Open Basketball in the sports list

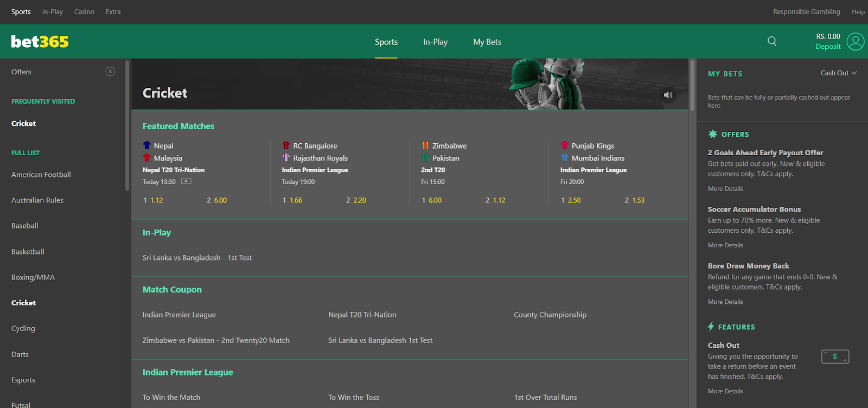[28, 252]
